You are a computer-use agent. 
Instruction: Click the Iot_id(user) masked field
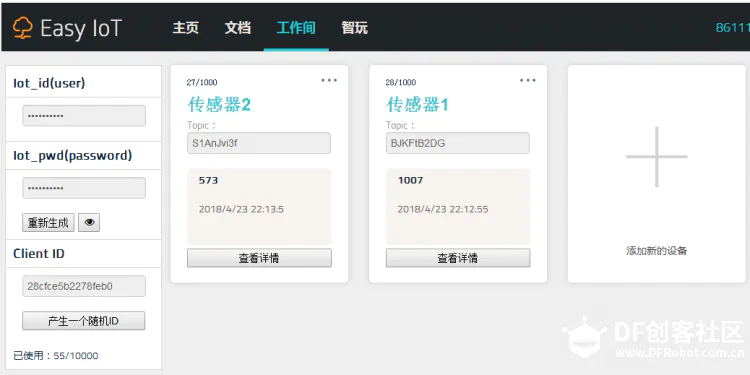tap(84, 116)
